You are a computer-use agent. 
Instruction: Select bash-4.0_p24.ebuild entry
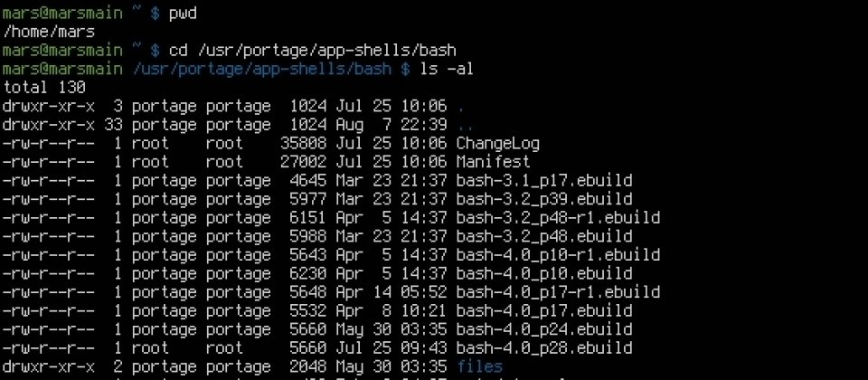click(x=543, y=329)
